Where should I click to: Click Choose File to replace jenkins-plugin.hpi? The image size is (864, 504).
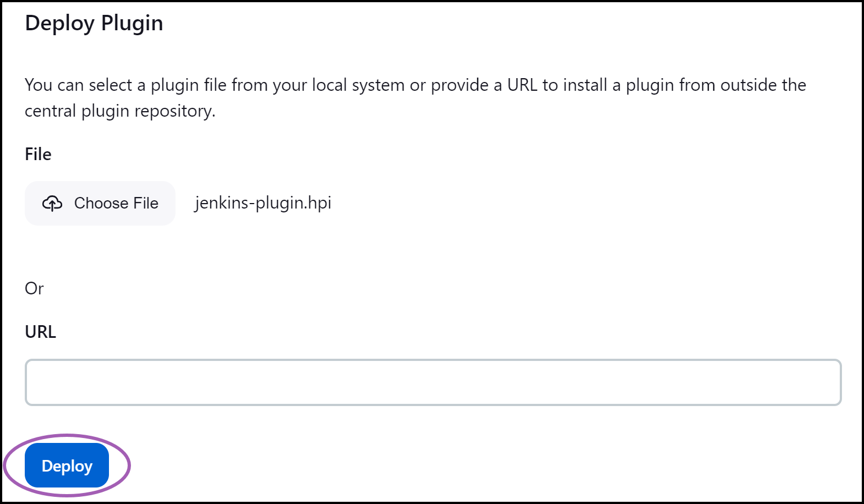coord(100,203)
